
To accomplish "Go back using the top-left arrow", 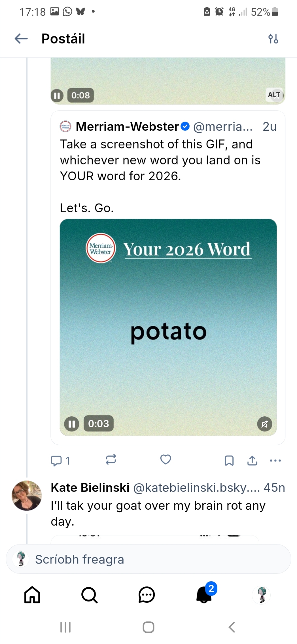I will [x=21, y=39].
